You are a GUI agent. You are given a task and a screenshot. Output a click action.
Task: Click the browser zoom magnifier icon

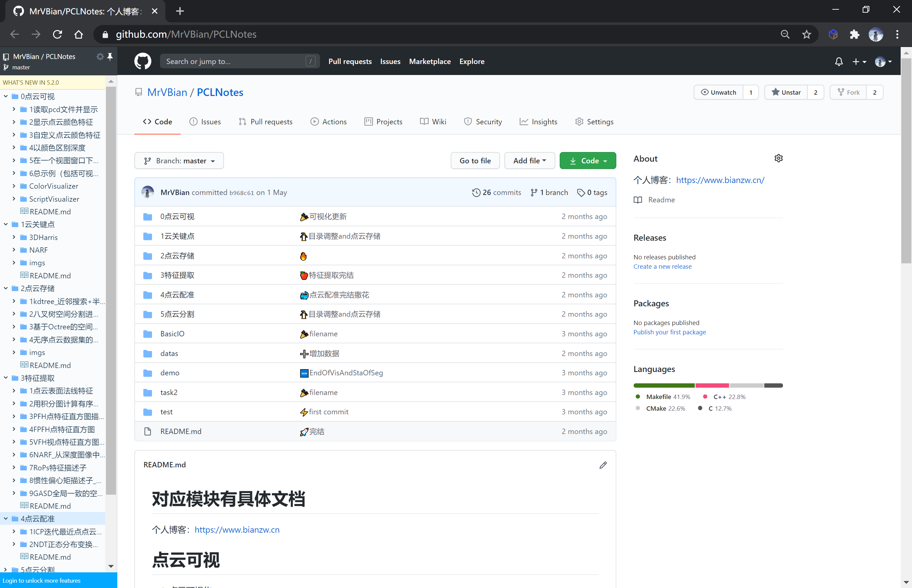click(785, 34)
